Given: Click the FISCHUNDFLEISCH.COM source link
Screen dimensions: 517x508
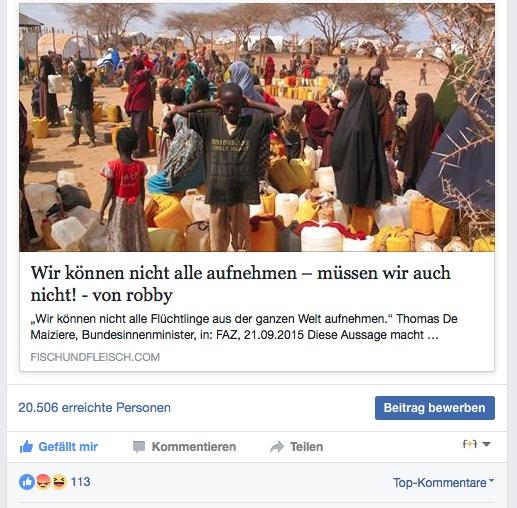Looking at the screenshot, I should tap(95, 357).
